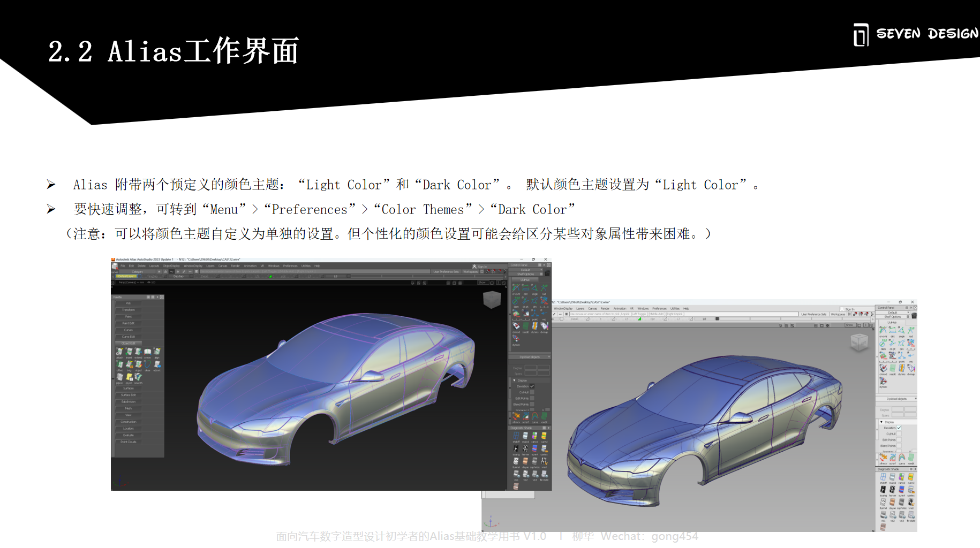Toggle the Deviation checkbox under Display
Image resolution: width=980 pixels, height=548 pixels.
532,386
